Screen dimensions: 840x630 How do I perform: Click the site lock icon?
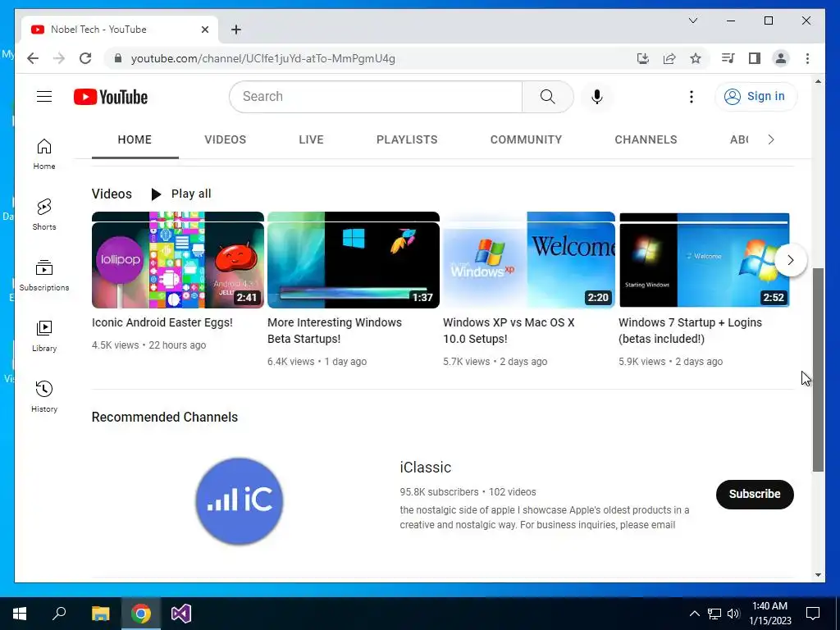(118, 58)
